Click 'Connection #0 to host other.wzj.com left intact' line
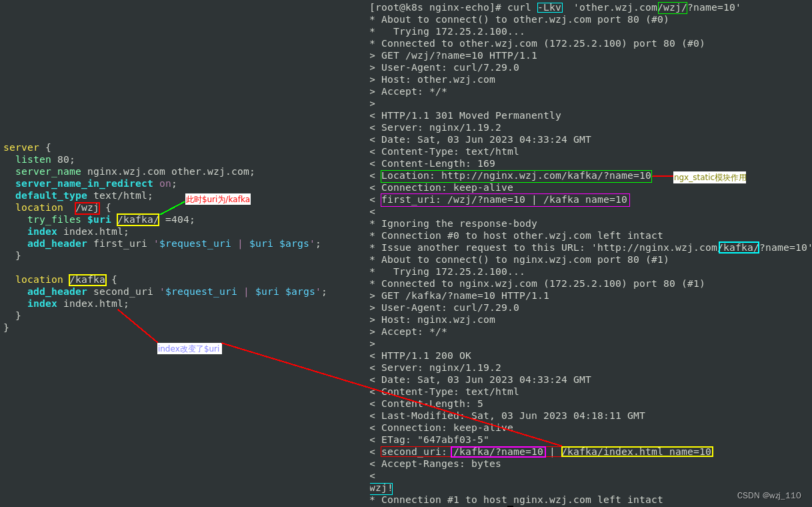The width and height of the screenshot is (812, 507). (516, 235)
